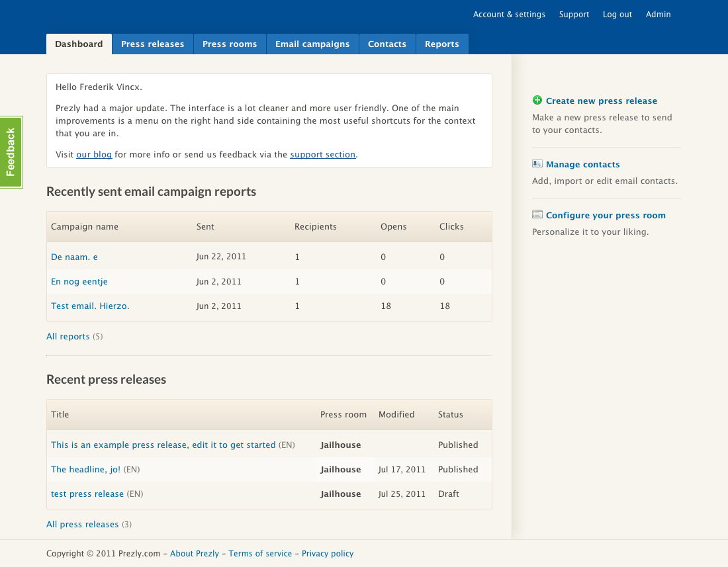The height and width of the screenshot is (567, 728).
Task: Go to the Press rooms tab
Action: (230, 44)
